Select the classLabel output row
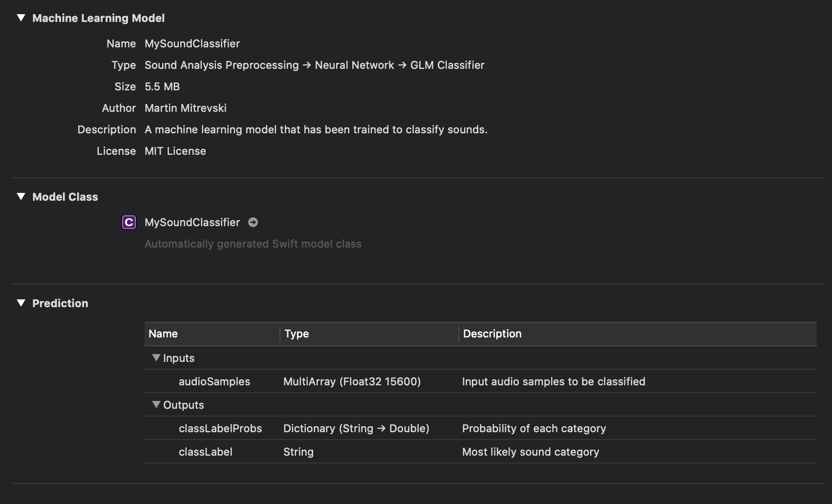Image resolution: width=832 pixels, height=504 pixels. pos(206,452)
